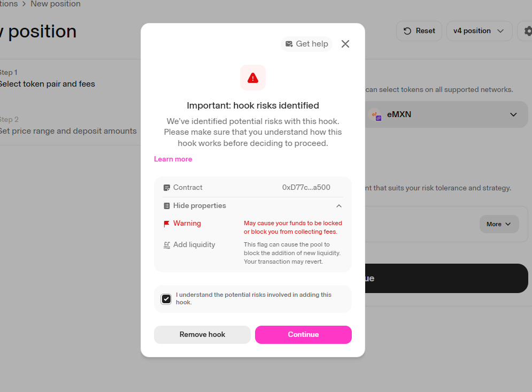The width and height of the screenshot is (532, 392).
Task: Click contract address 0xD77c...a500
Action: coord(306,188)
